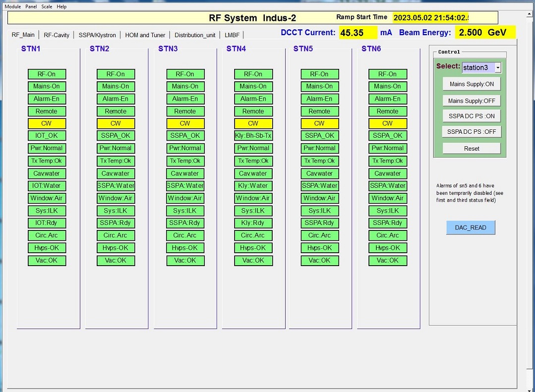Click STN6 SSPA_OK indicator
Viewport: 535px width, 392px height.
point(388,135)
